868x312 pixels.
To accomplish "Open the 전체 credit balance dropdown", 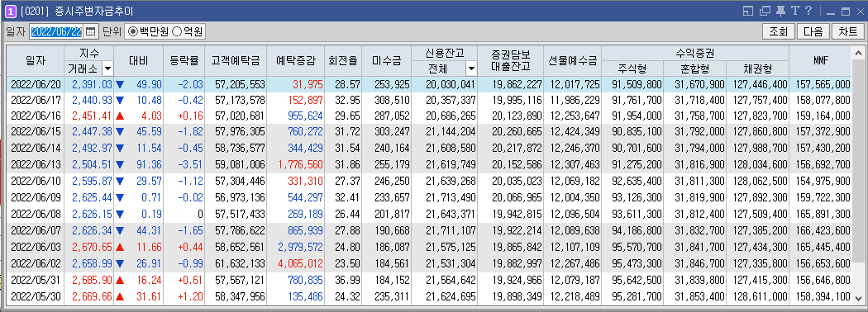I will [471, 69].
